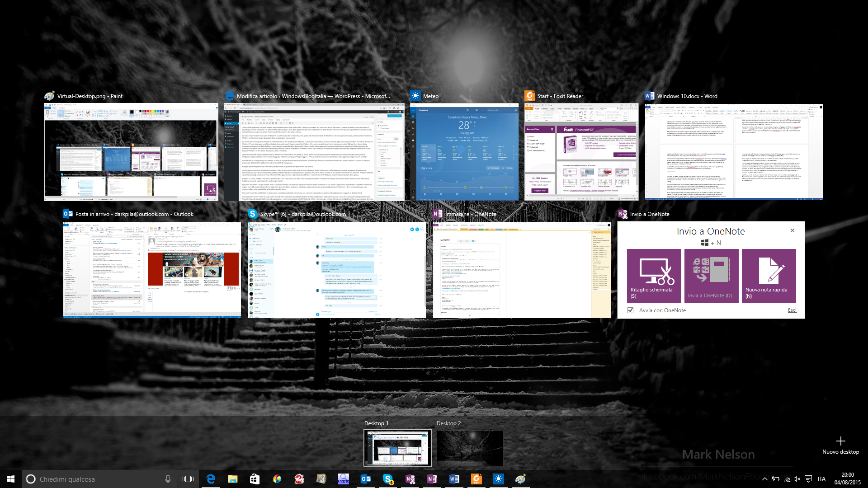The image size is (868, 488).
Task: Open the Meteo weather app taskbar icon
Action: click(x=498, y=479)
